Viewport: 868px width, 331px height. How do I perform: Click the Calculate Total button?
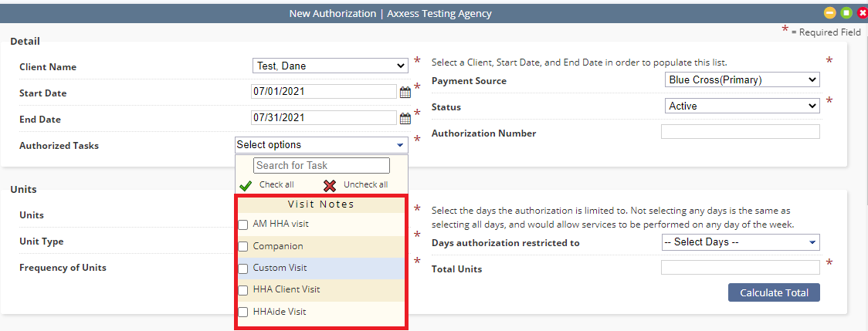tap(774, 293)
